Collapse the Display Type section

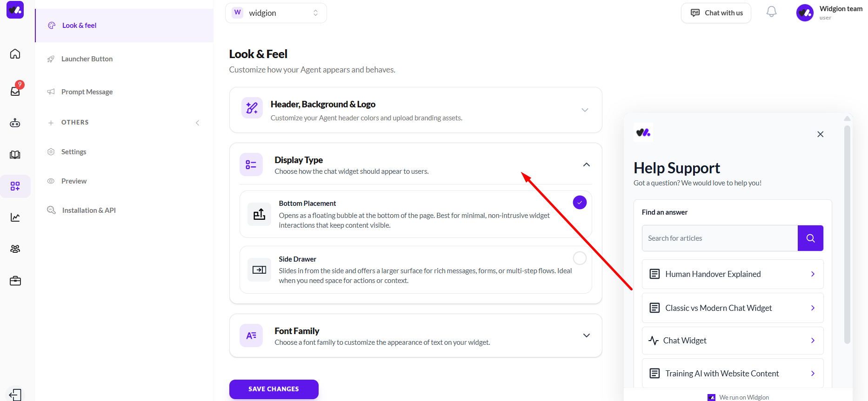tap(586, 165)
